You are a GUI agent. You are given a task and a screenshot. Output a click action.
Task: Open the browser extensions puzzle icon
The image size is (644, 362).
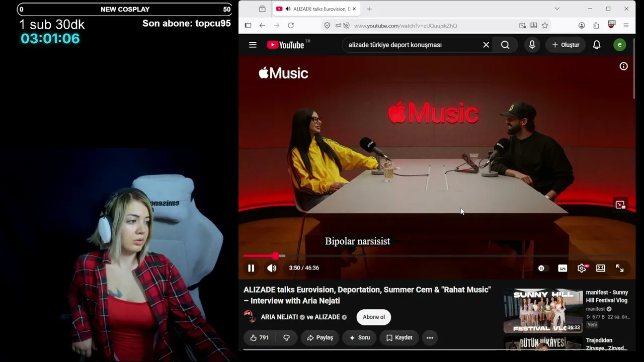coord(596,26)
